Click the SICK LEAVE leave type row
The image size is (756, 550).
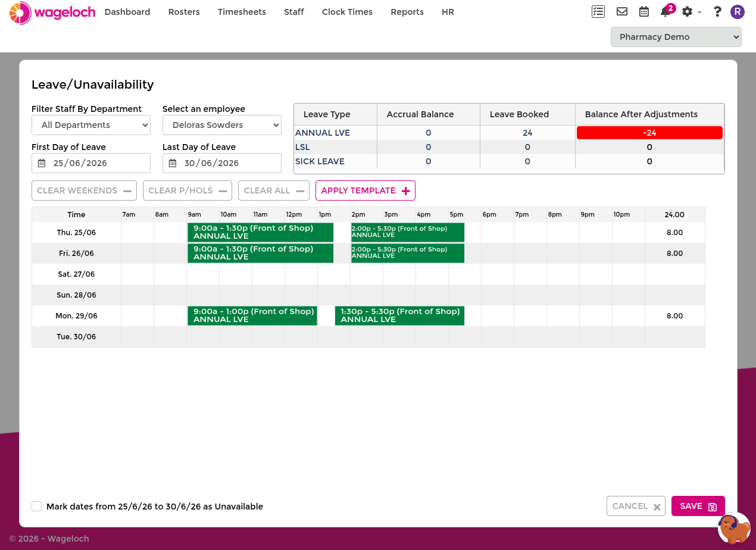coord(509,161)
